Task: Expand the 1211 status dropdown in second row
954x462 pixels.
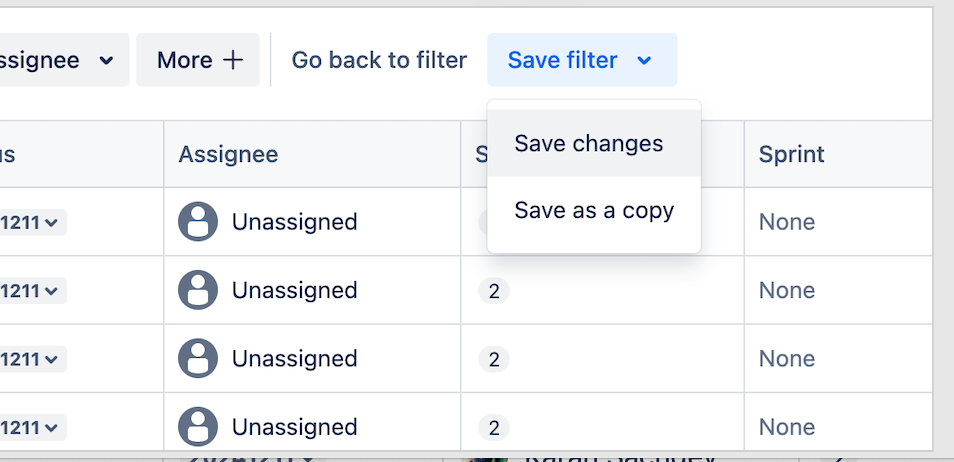Action: (32, 290)
